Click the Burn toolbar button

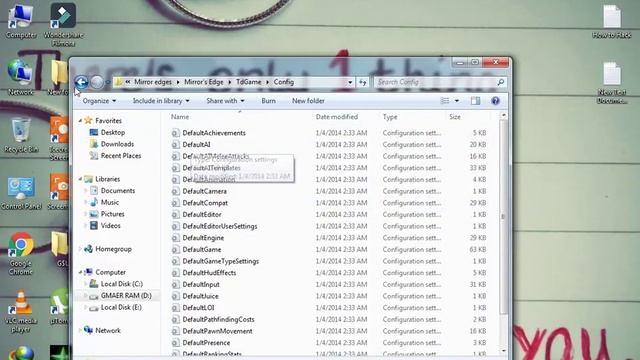(x=269, y=101)
